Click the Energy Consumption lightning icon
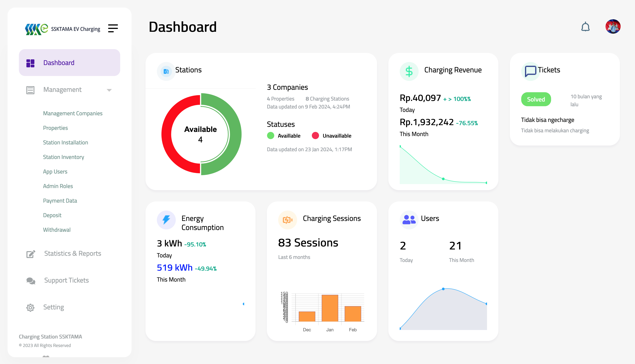This screenshot has width=635, height=364. click(x=166, y=220)
